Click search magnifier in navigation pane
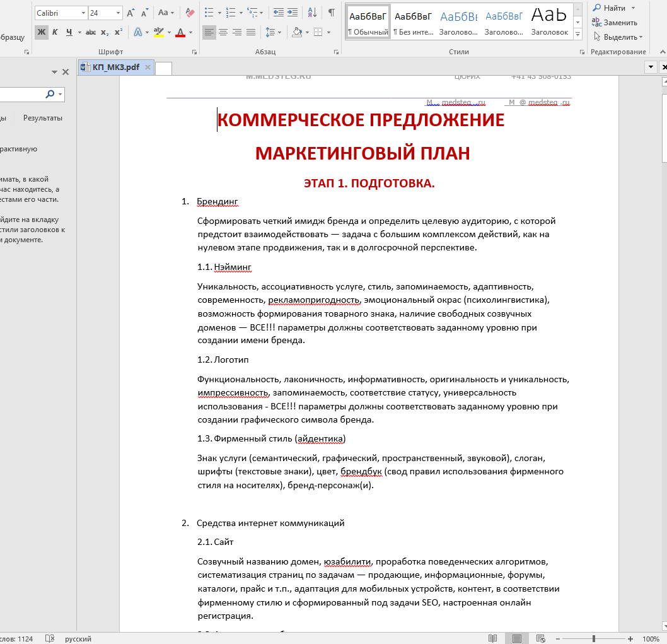 click(50, 94)
